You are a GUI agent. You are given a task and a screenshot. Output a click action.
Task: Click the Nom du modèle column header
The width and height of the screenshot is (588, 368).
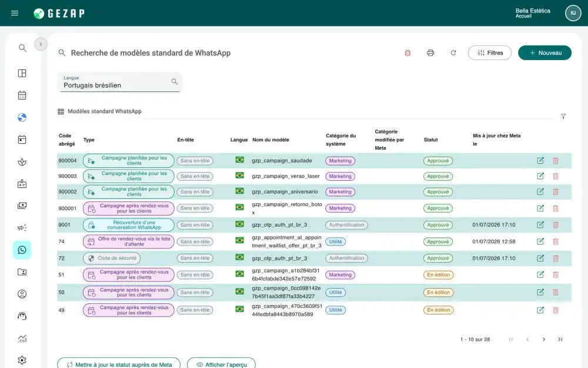pos(270,140)
